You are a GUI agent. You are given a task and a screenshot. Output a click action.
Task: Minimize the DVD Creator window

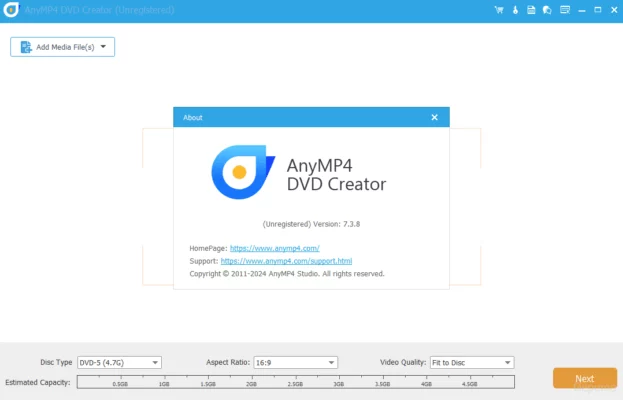click(x=582, y=10)
